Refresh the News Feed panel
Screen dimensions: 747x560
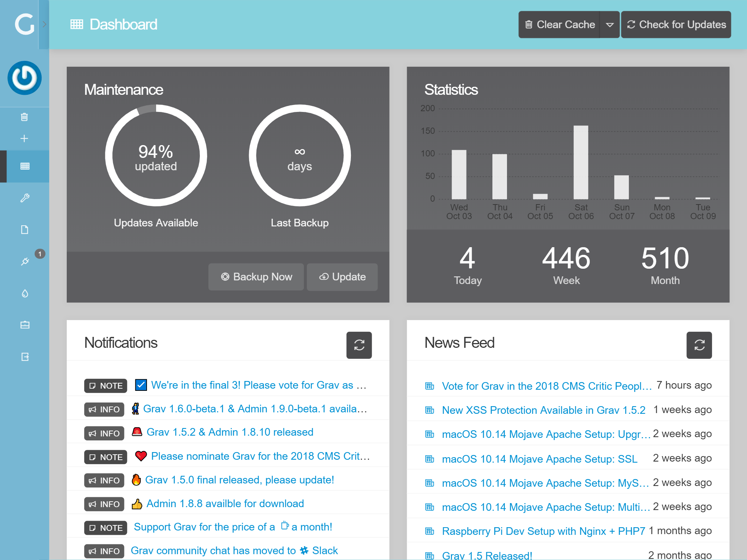click(x=699, y=345)
